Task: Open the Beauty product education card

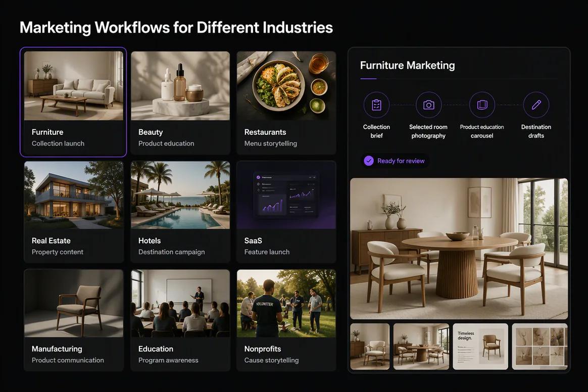Action: [180, 103]
